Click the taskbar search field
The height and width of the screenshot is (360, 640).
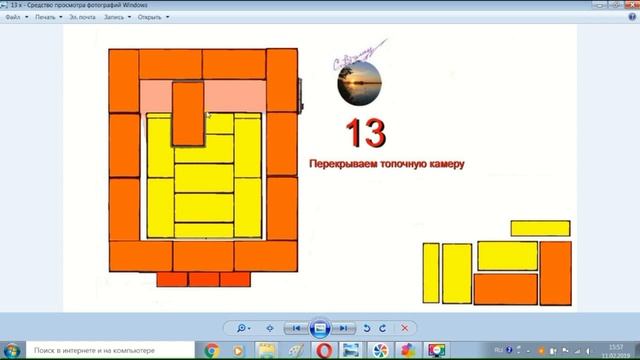[x=110, y=350]
